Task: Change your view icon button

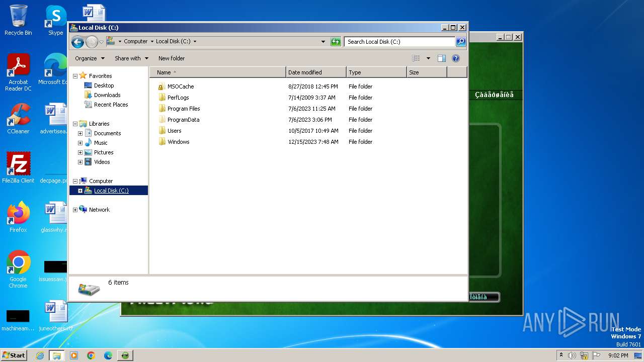Action: tap(416, 58)
